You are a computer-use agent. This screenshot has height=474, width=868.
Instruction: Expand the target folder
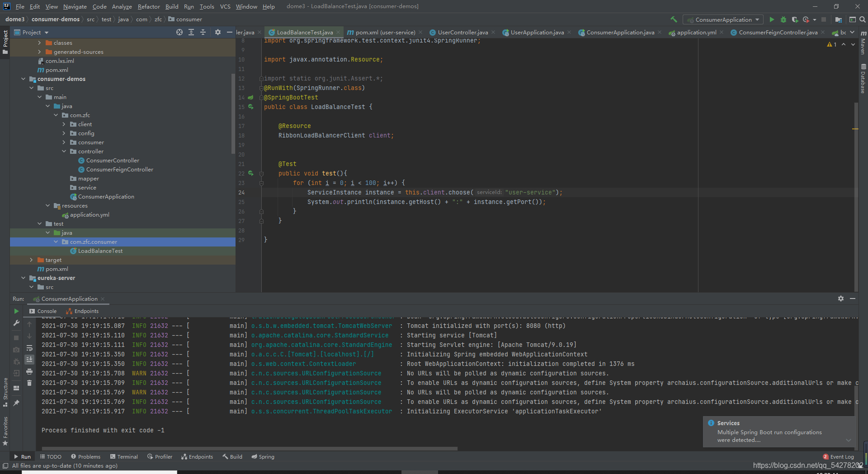tap(31, 260)
